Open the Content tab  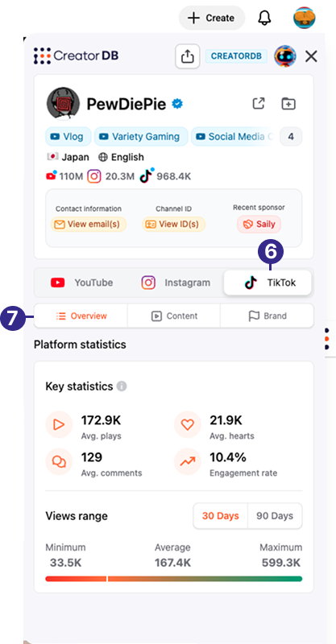[174, 316]
